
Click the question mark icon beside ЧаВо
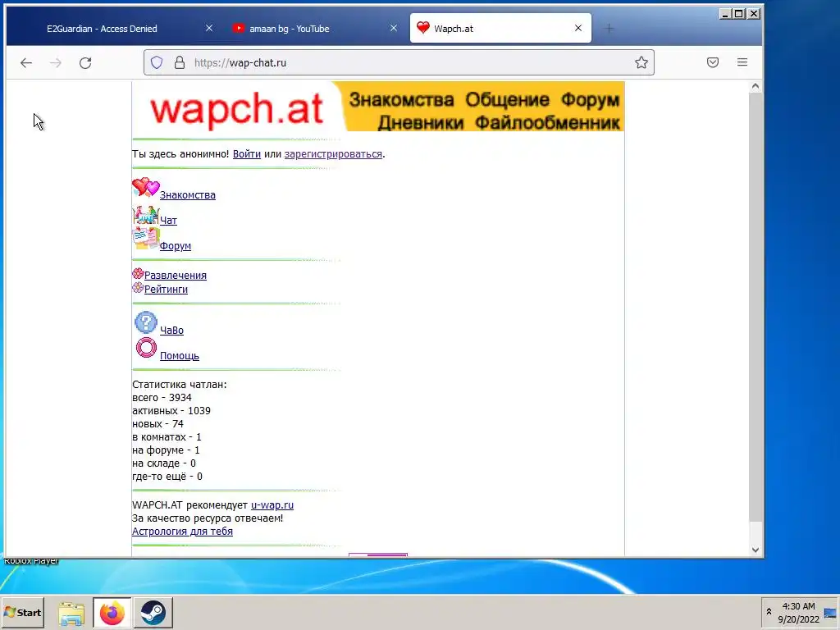point(146,322)
